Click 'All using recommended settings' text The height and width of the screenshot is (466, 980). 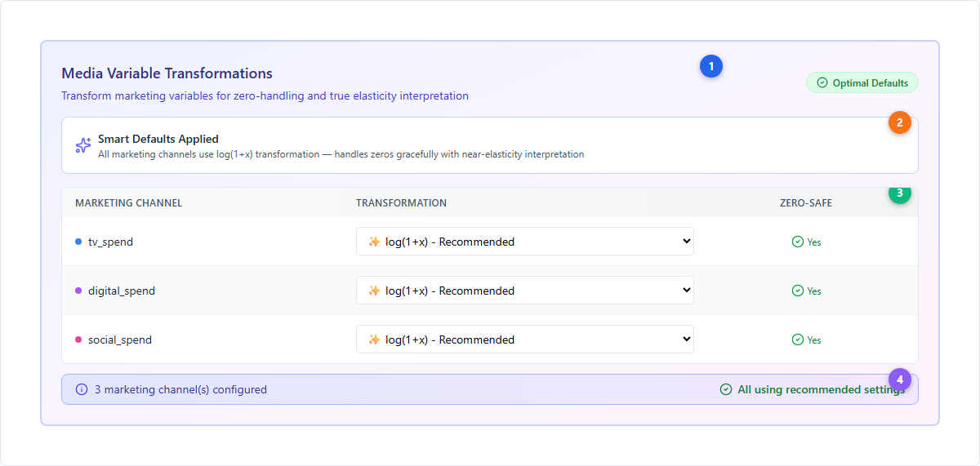(821, 389)
